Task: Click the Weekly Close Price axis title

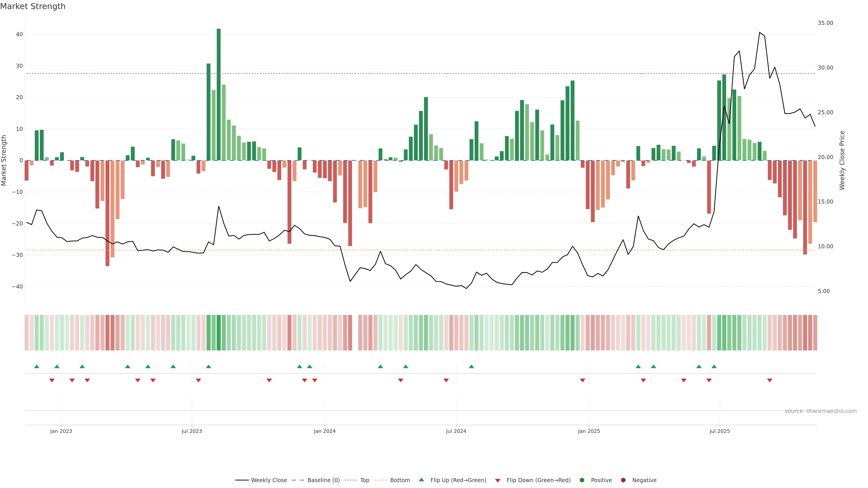Action: pos(842,160)
